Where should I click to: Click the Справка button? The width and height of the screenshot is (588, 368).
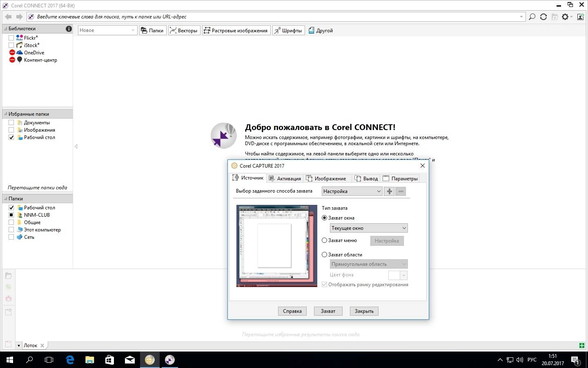pos(292,311)
